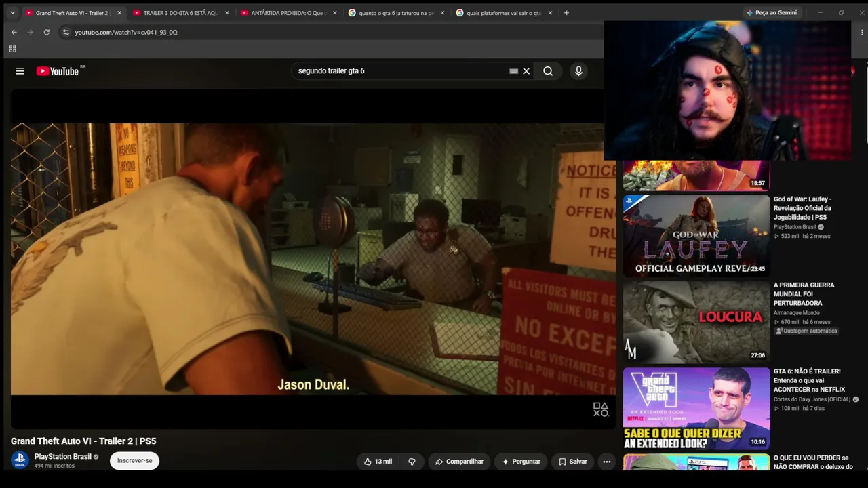View site information icon in address bar
The width and height of the screenshot is (868, 488).
pyautogui.click(x=66, y=32)
